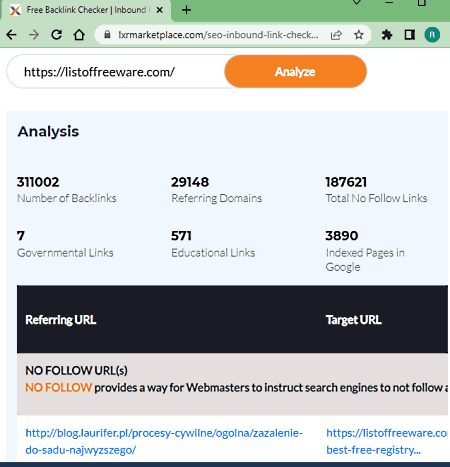Close the Free Backlink Checker tab
The width and height of the screenshot is (450, 467).
pos(160,10)
